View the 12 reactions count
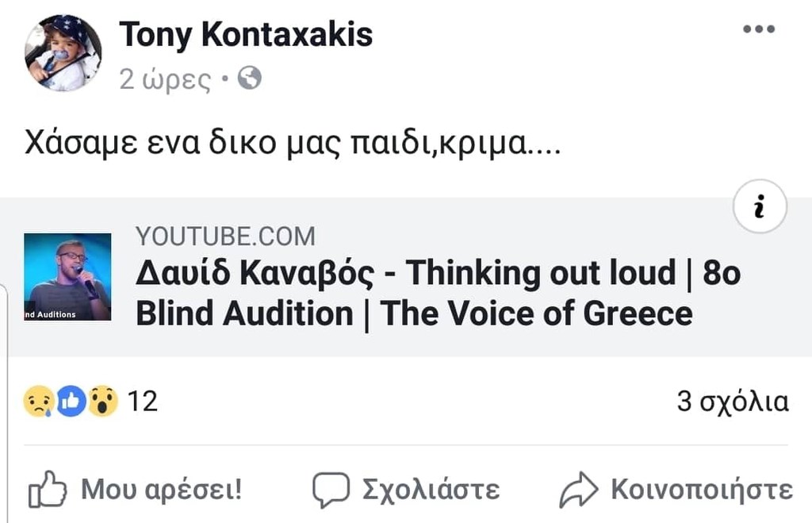This screenshot has width=812, height=523. (143, 402)
